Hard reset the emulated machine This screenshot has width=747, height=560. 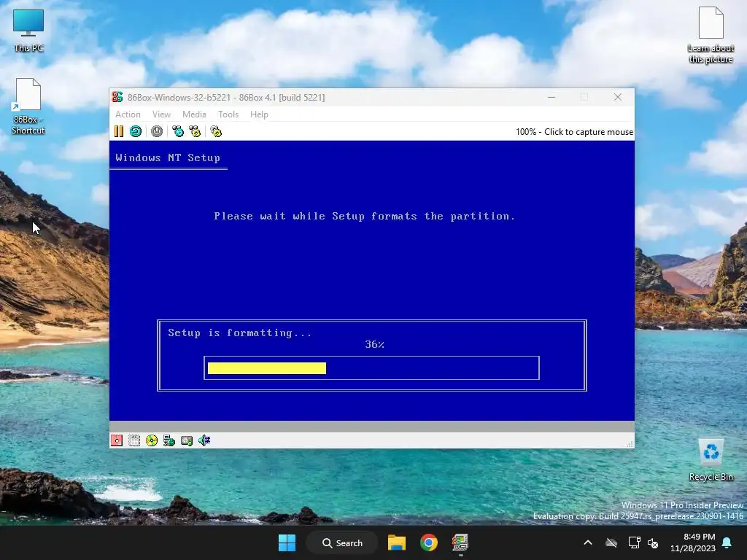(136, 131)
